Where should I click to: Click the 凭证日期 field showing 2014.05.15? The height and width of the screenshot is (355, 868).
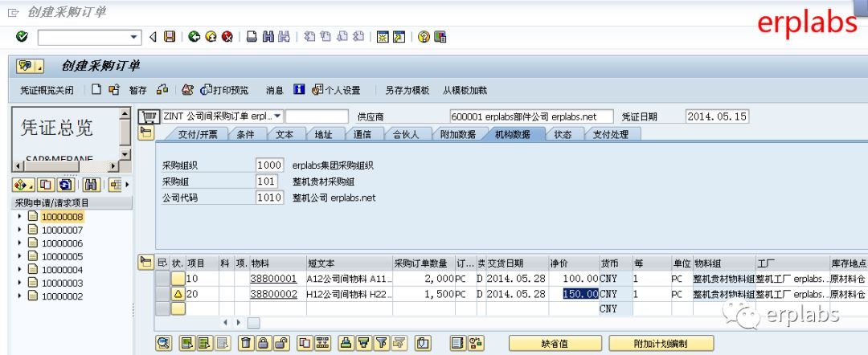(717, 116)
